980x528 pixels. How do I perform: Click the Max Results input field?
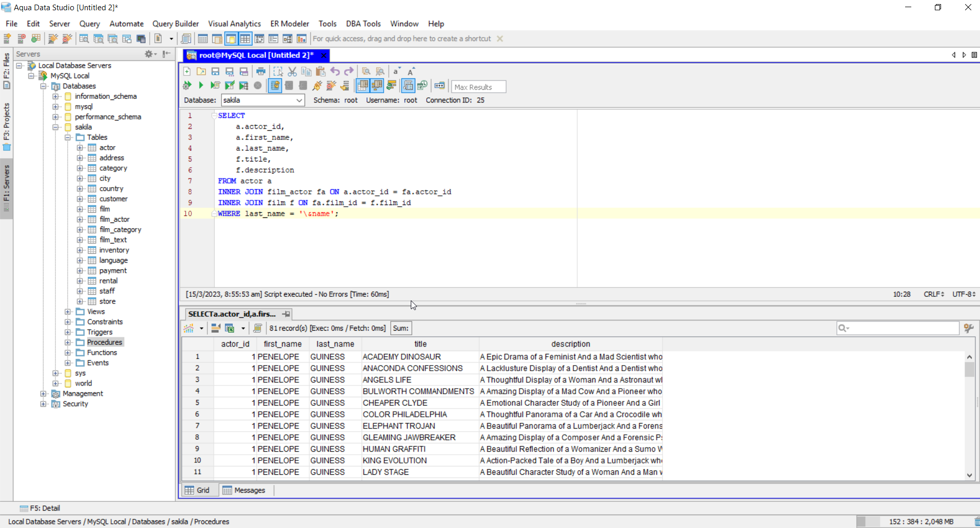point(478,87)
